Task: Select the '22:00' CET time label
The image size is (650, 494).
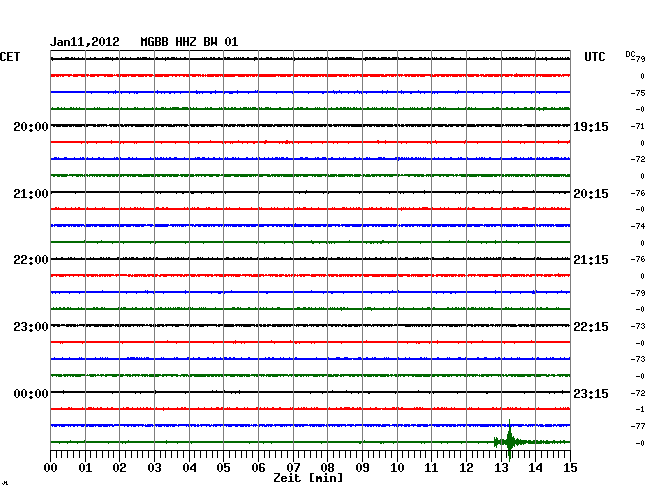Action: 31,260
